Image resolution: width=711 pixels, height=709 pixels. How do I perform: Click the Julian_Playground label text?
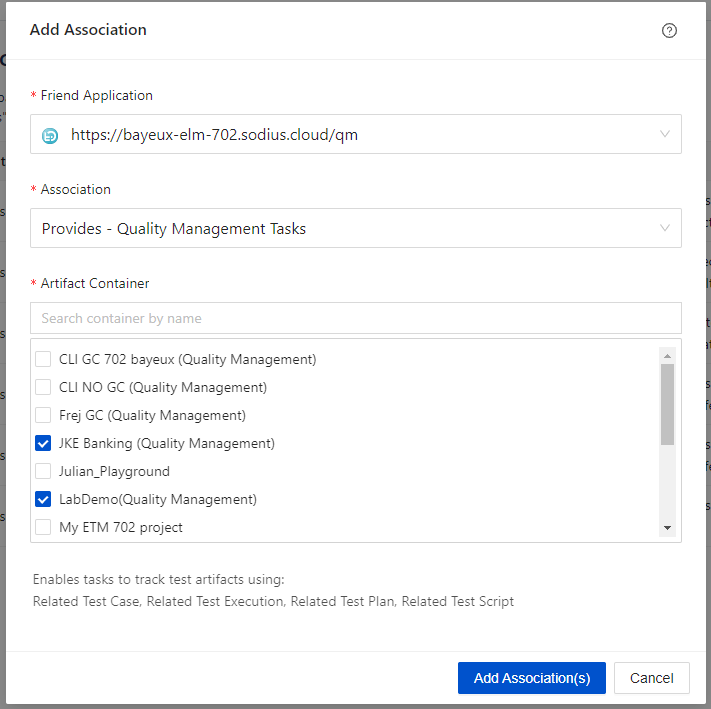click(x=114, y=471)
